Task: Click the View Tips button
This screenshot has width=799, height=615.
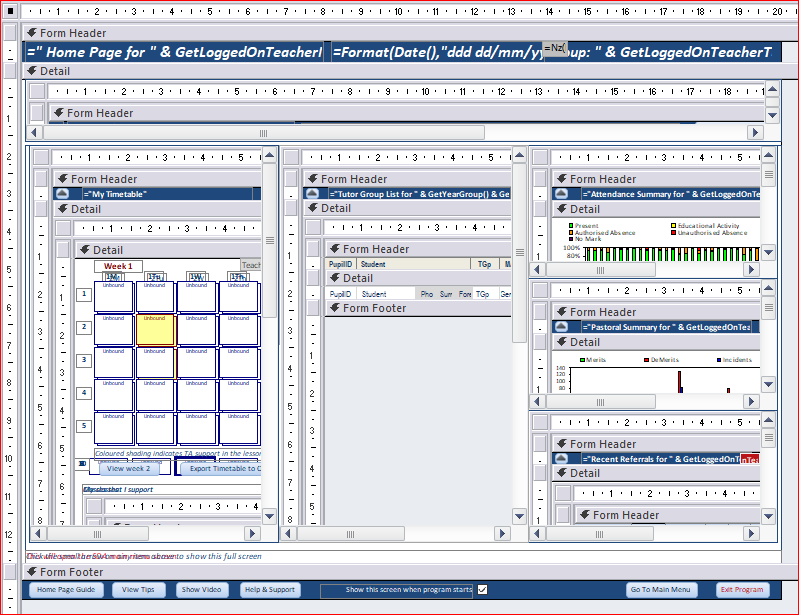Action: point(138,590)
